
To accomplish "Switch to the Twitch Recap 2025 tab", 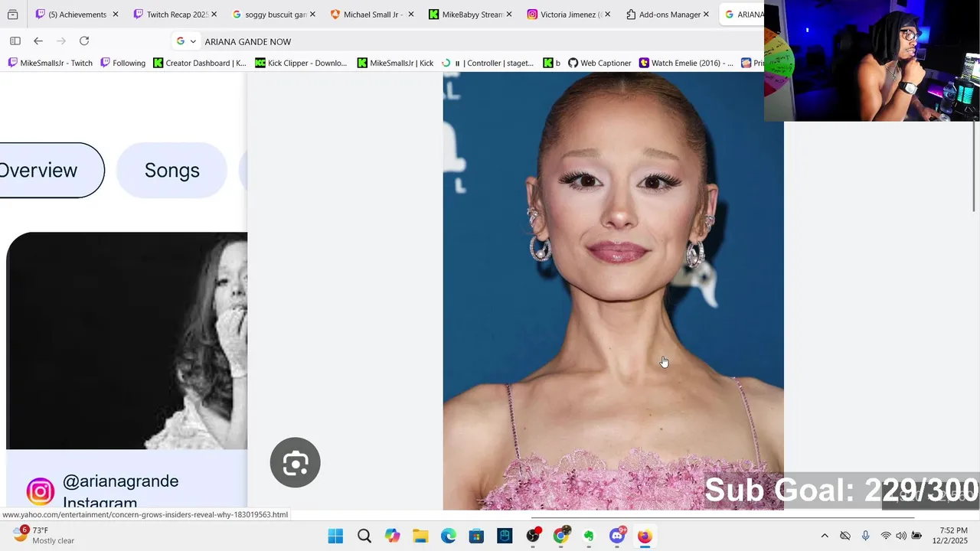I will click(x=175, y=15).
